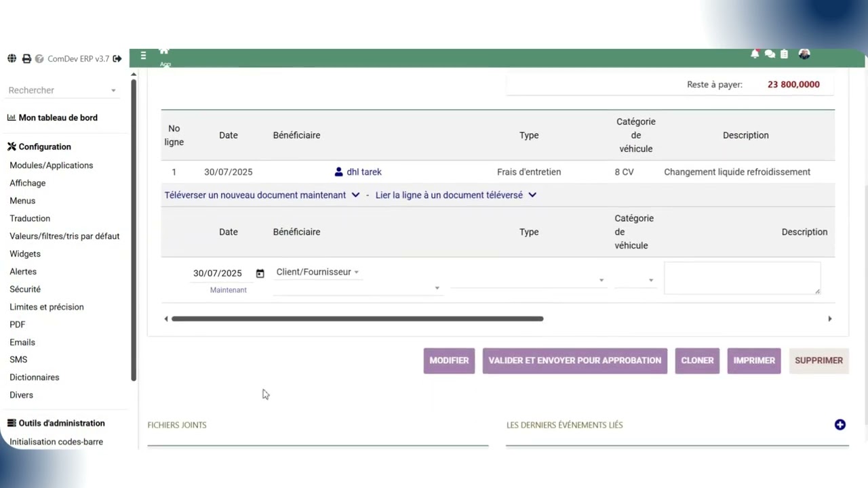Click the Outils d'administration list icon
868x488 pixels.
(12, 423)
